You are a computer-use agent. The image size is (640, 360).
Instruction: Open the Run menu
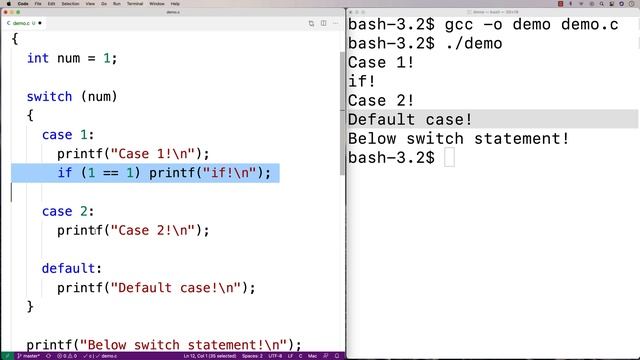[x=117, y=4]
